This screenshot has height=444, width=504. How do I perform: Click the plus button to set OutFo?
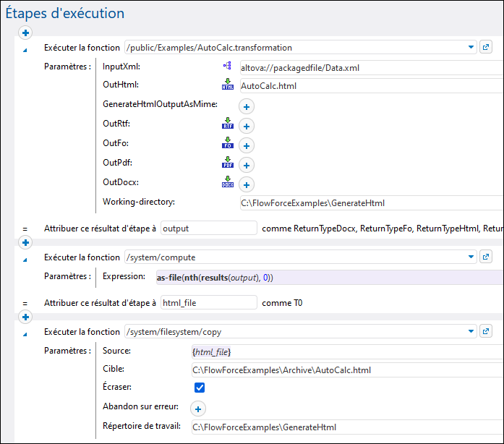point(246,145)
